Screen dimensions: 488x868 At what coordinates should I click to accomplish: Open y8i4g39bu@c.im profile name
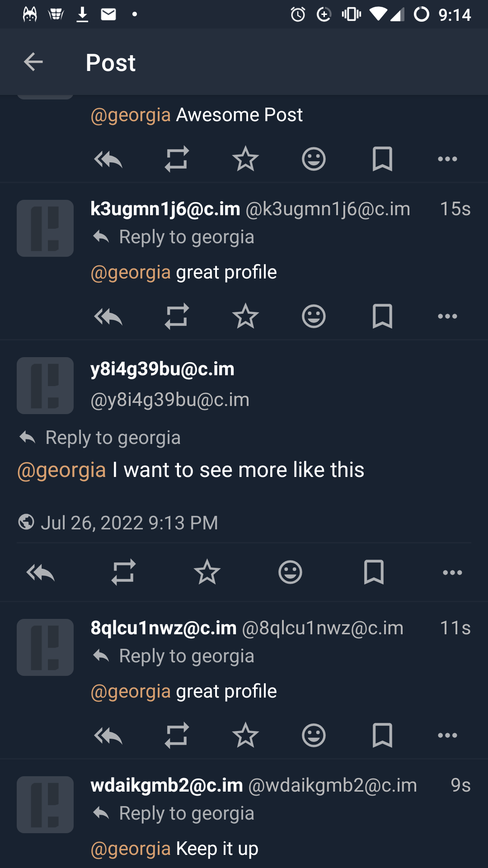[x=162, y=369]
